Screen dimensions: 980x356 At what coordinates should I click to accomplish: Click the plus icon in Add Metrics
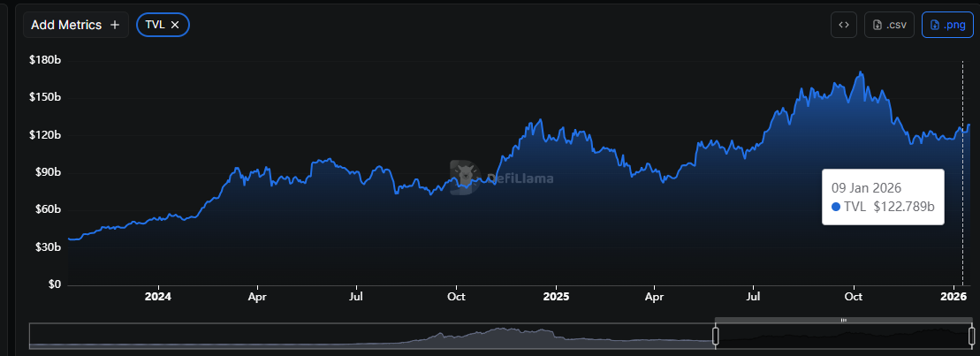(x=115, y=25)
